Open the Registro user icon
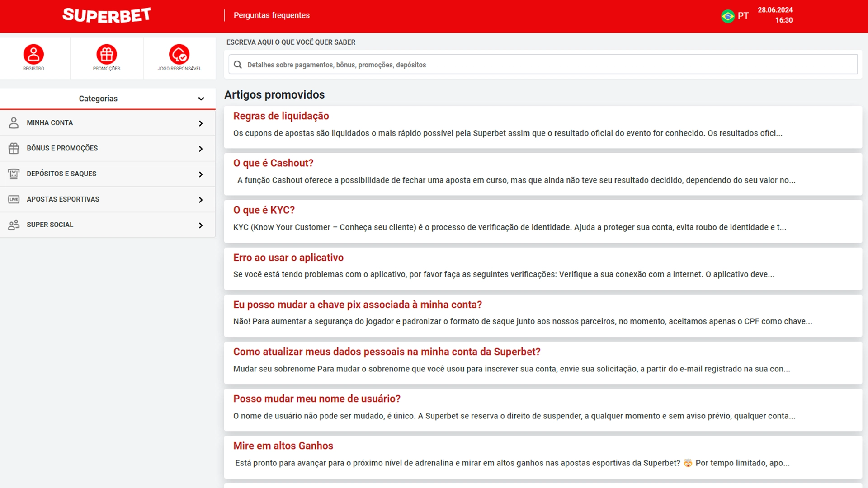868x488 pixels. (x=33, y=54)
